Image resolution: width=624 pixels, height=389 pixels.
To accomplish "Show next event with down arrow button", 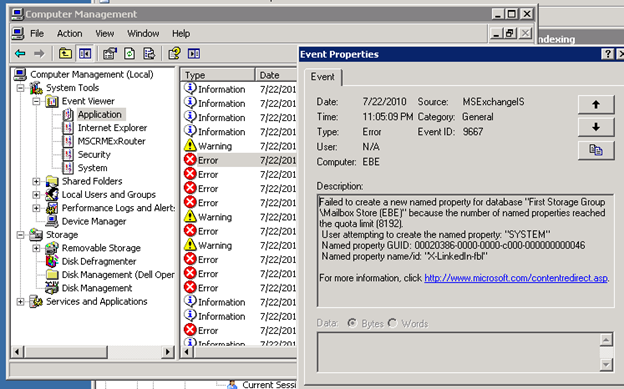I will (x=596, y=127).
